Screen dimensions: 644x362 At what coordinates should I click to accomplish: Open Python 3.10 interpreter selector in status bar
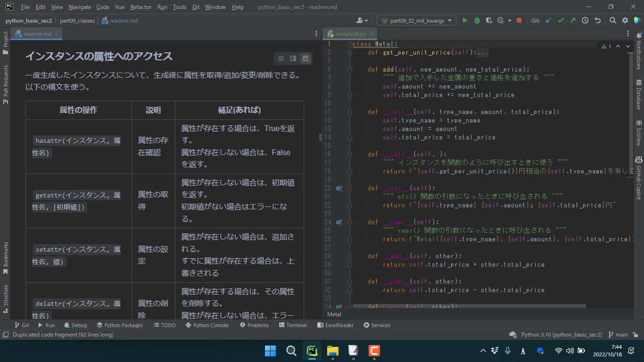tap(561, 335)
